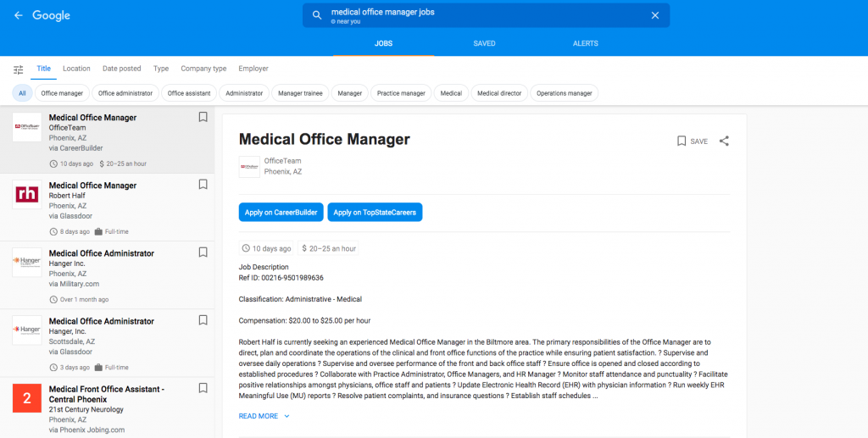
Task: Share the Medical Office Manager job
Action: tap(724, 141)
